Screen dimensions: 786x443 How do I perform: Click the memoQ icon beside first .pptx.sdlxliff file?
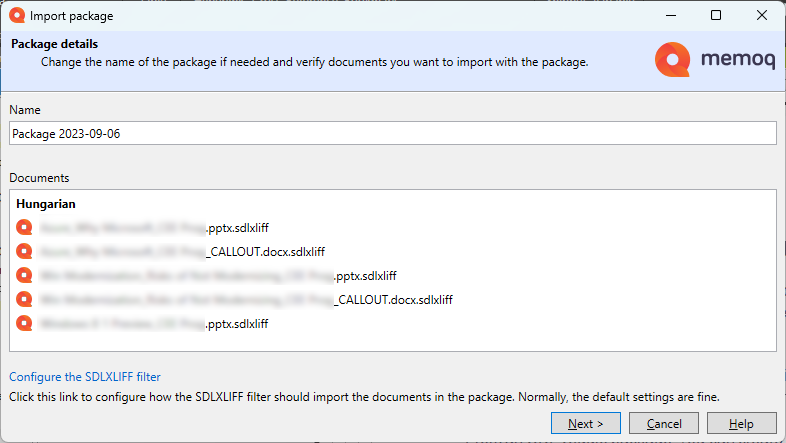(x=24, y=228)
